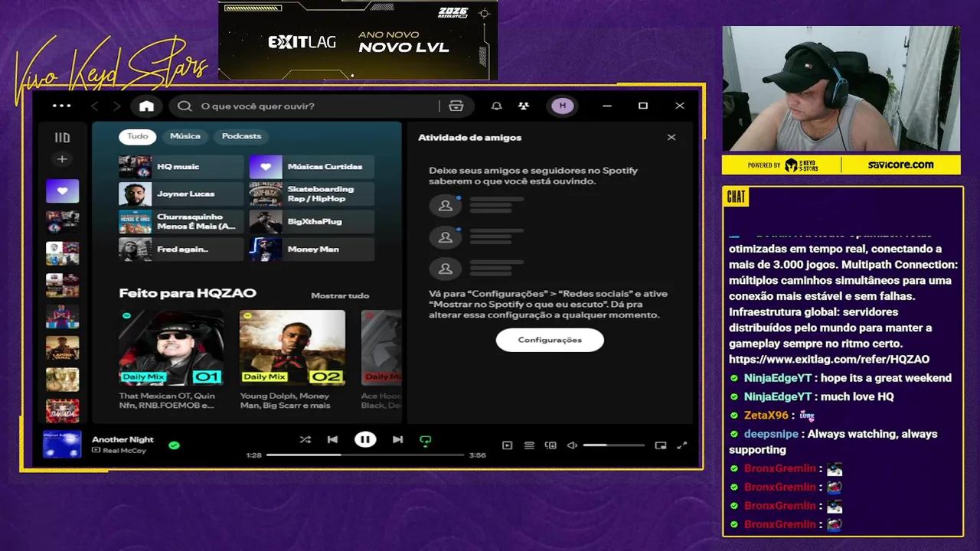Skip to the previous track
Viewport: 980px width, 551px height.
tap(332, 439)
